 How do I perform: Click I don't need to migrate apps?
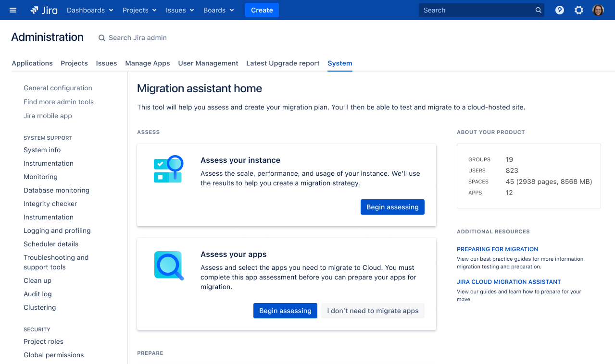373,311
